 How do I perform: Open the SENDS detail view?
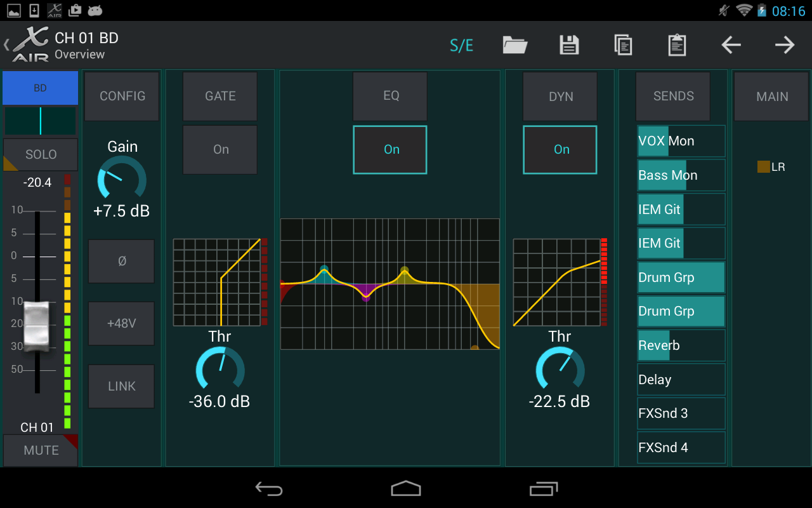672,96
